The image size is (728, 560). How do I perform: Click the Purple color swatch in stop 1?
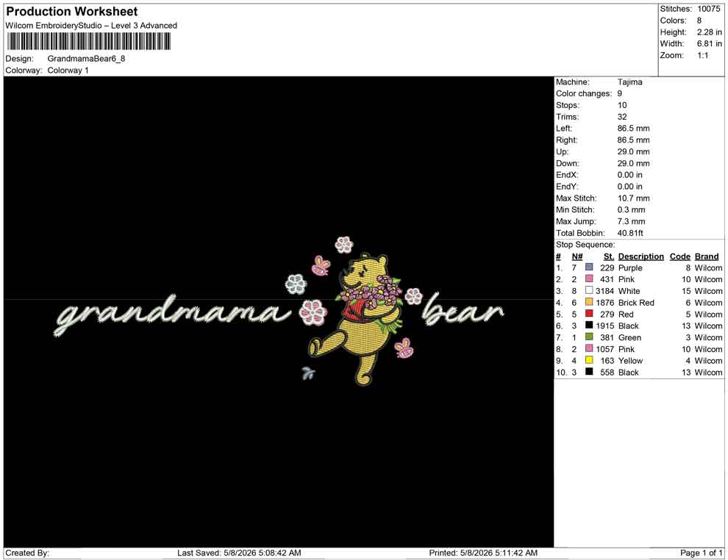pyautogui.click(x=589, y=268)
